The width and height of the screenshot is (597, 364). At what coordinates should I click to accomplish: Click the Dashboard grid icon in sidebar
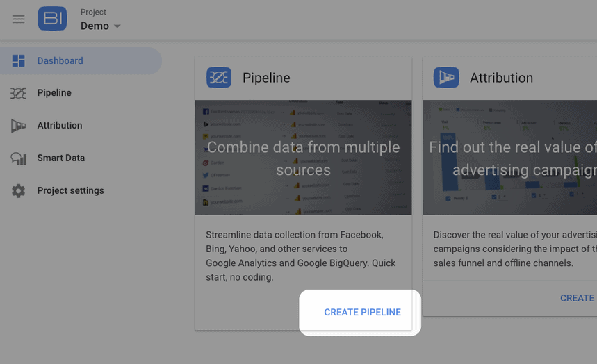coord(19,61)
